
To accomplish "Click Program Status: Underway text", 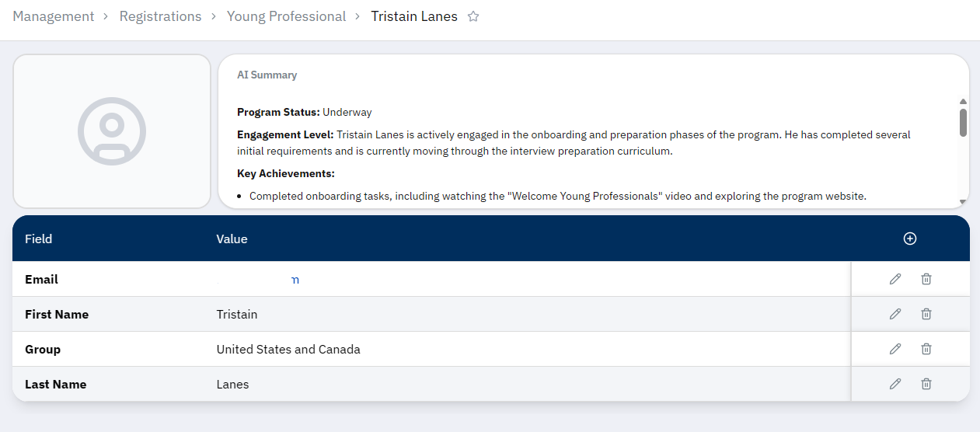I will point(305,112).
